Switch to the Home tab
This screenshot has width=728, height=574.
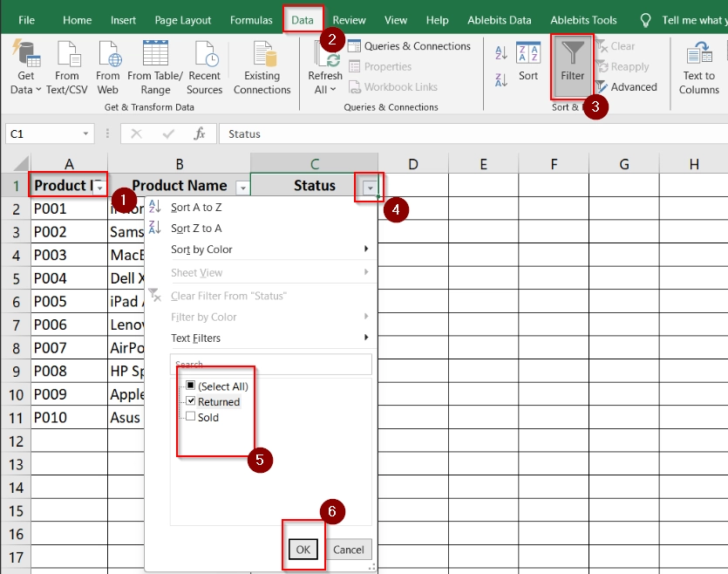coord(77,20)
